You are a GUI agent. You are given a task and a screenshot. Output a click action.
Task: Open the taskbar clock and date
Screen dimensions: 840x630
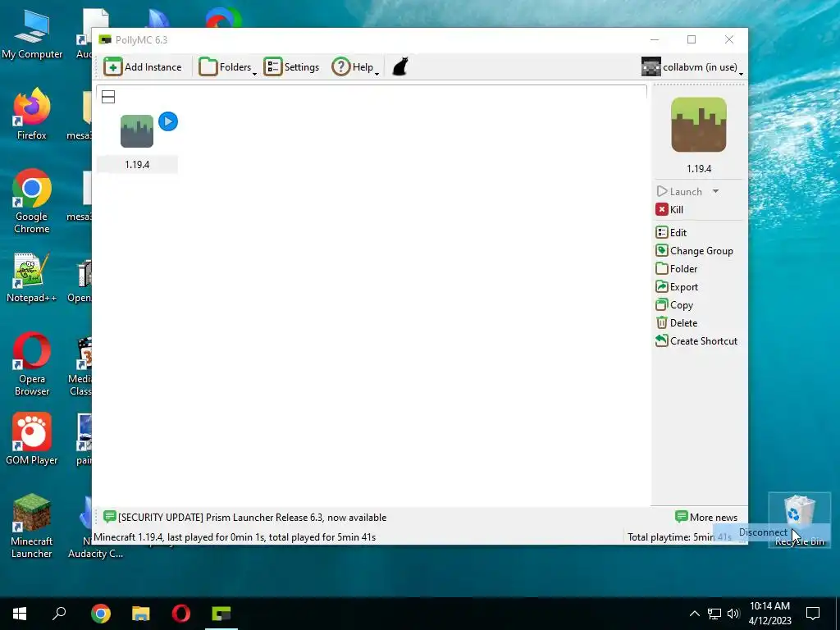click(x=769, y=614)
